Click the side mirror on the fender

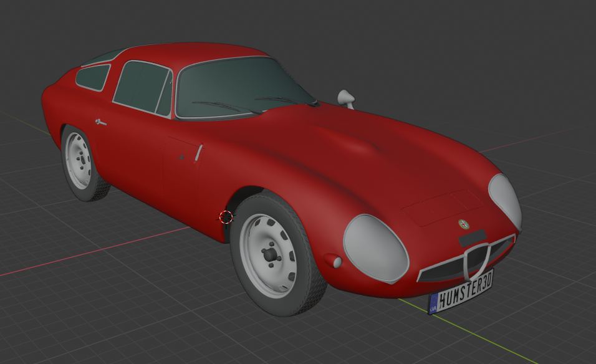(x=346, y=97)
